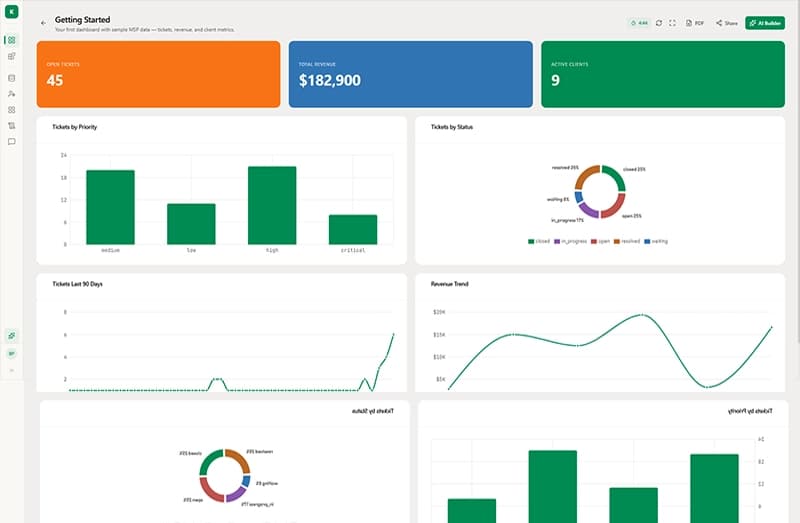Viewport: 800px width, 523px height.
Task: Click the orange Open Tickets card
Action: 159,74
